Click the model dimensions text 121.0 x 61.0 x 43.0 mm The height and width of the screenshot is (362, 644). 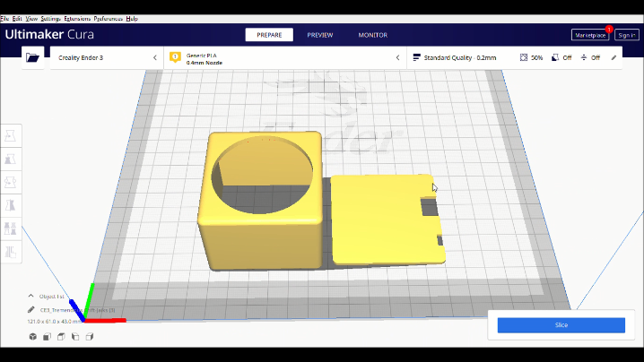tap(55, 322)
